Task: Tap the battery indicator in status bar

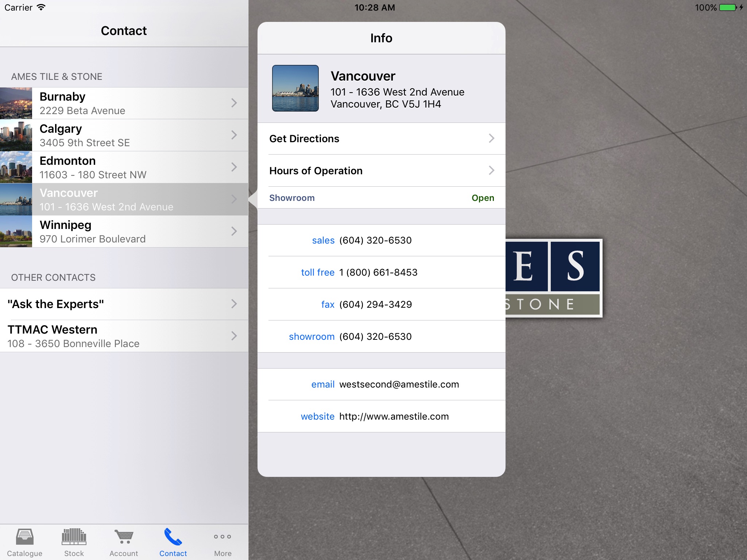Action: (728, 8)
